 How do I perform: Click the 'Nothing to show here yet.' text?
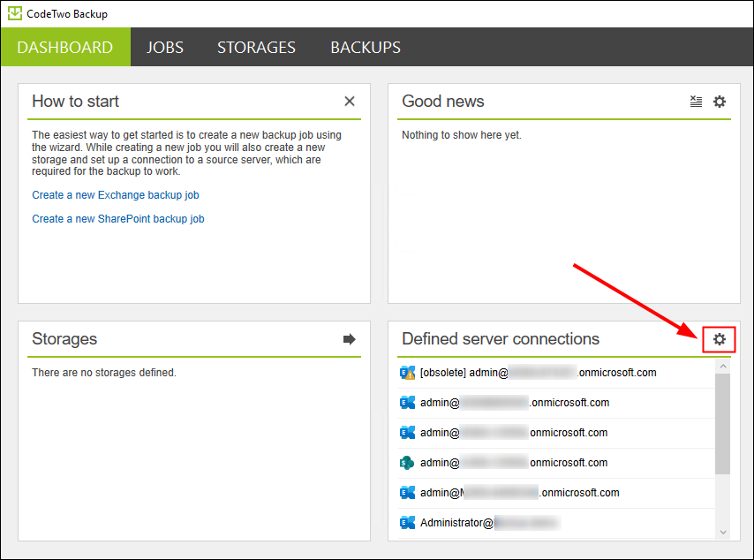pyautogui.click(x=462, y=135)
